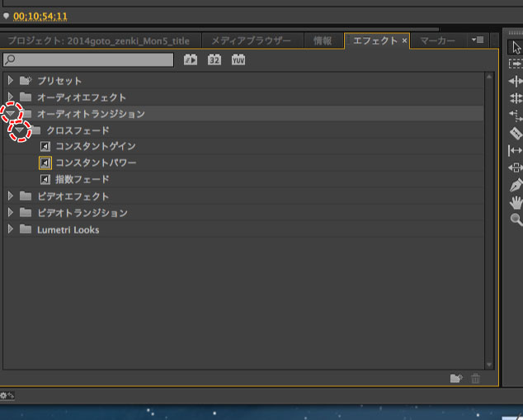The width and height of the screenshot is (523, 420).
Task: Delete custom item with trash icon
Action: [475, 378]
